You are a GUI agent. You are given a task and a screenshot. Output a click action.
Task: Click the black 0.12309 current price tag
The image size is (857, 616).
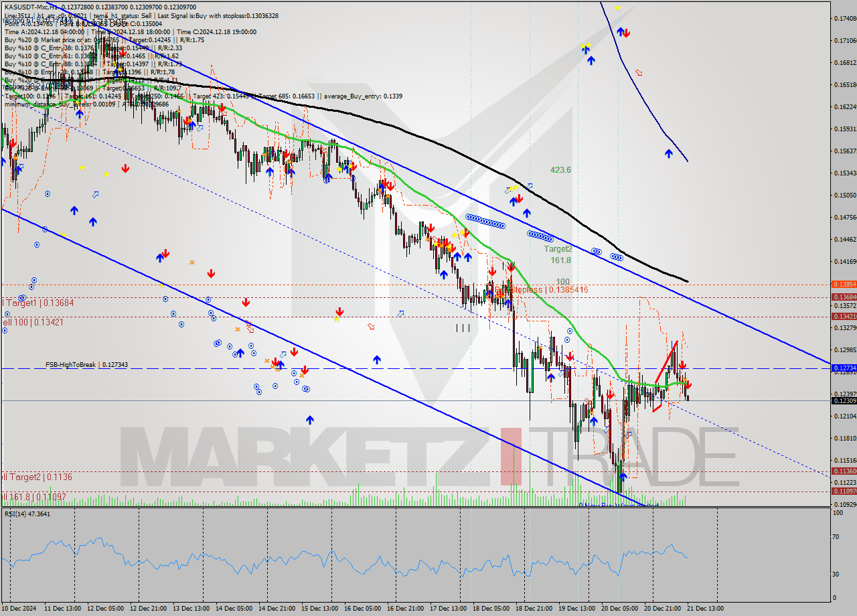[x=844, y=400]
